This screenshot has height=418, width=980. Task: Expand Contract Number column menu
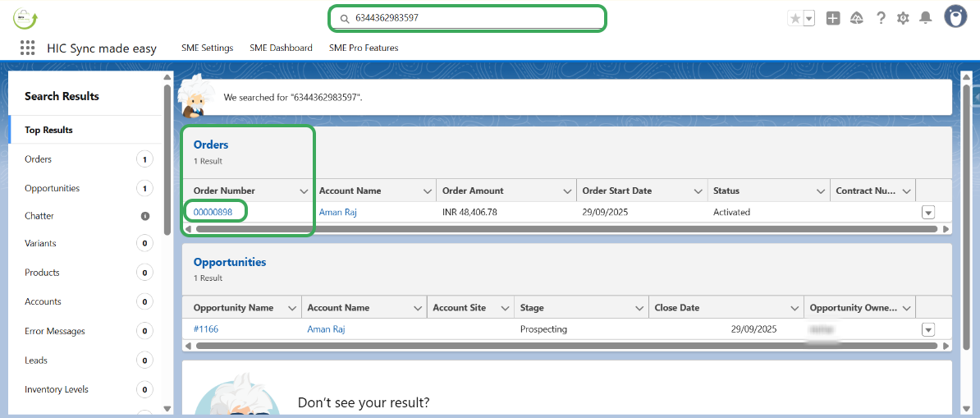click(907, 191)
